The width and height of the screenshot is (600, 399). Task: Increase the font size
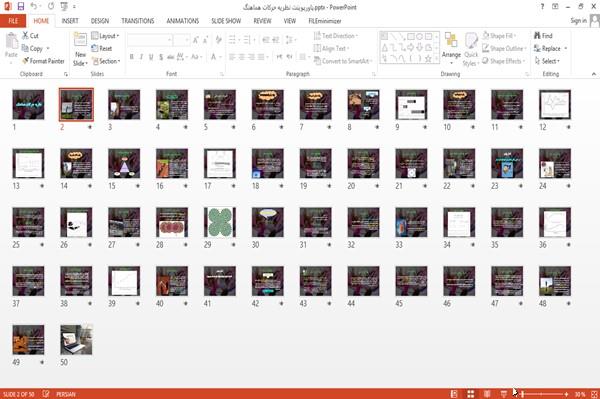pyautogui.click(x=196, y=40)
